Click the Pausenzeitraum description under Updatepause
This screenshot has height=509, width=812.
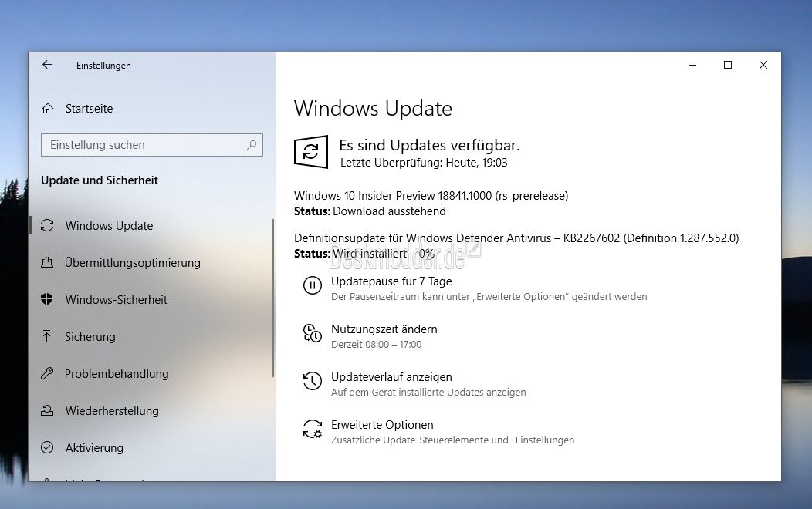coord(489,296)
